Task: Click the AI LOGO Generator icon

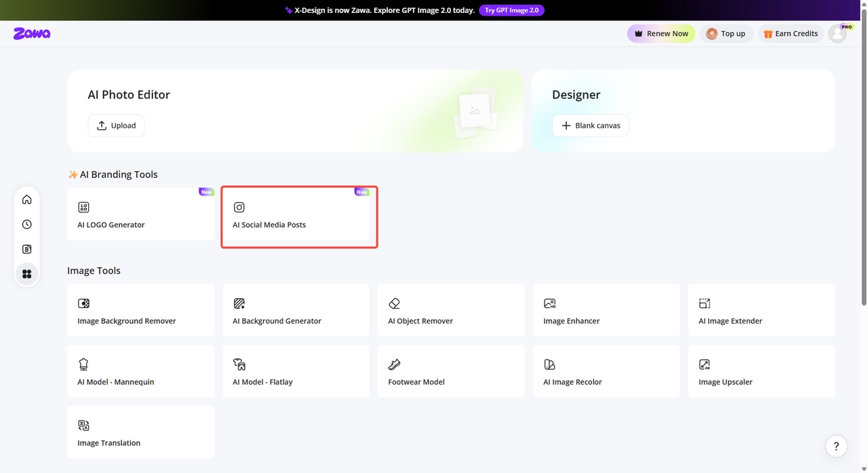Action: coord(83,208)
